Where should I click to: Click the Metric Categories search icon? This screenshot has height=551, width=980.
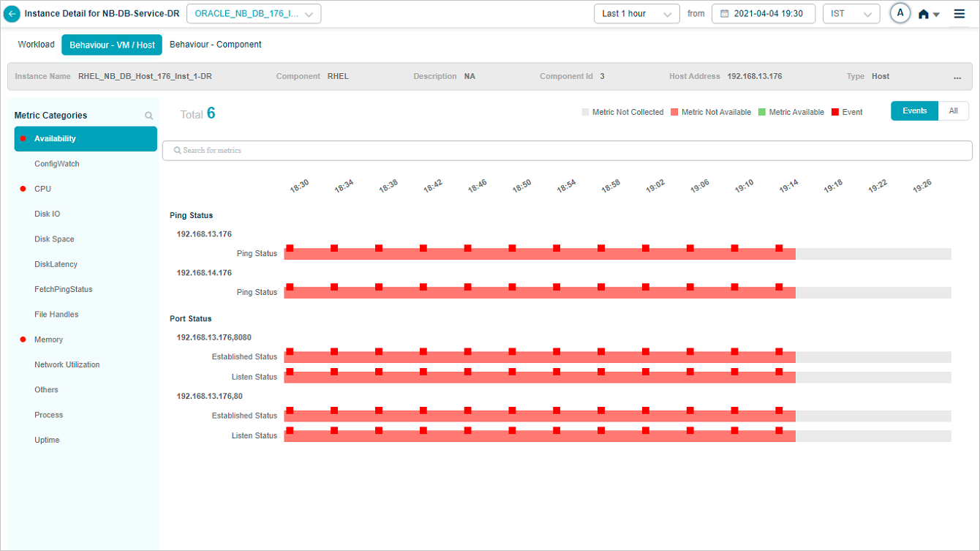(149, 116)
